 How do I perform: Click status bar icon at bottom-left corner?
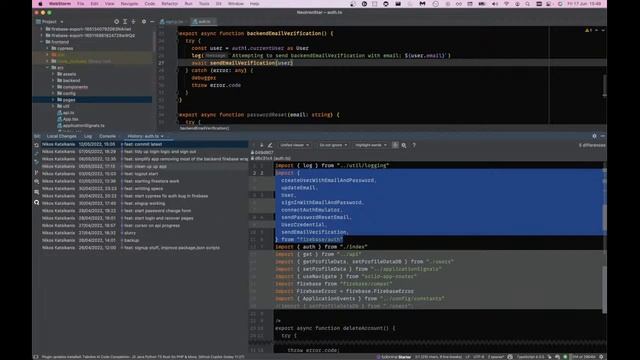pyautogui.click(x=36, y=357)
